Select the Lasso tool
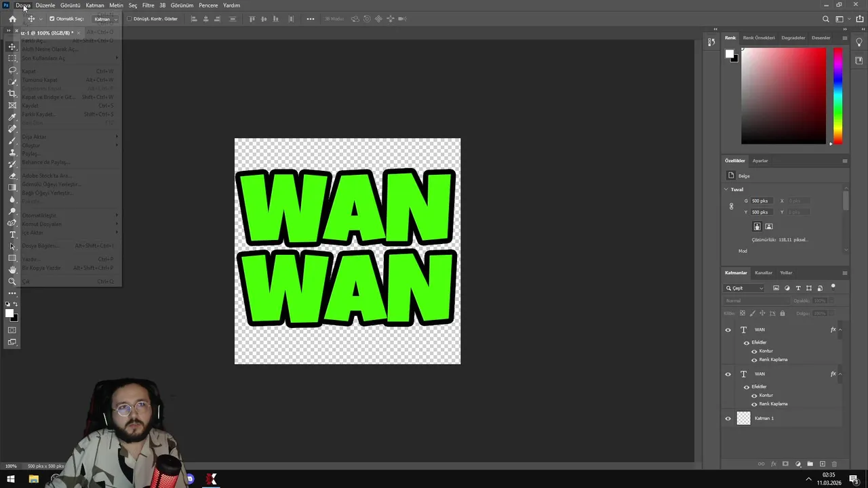This screenshot has height=488, width=868. pos(12,70)
